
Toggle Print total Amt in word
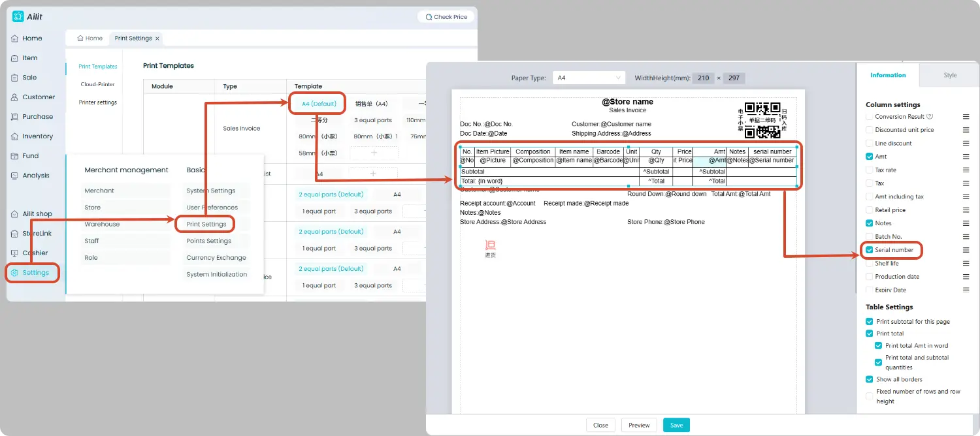878,346
